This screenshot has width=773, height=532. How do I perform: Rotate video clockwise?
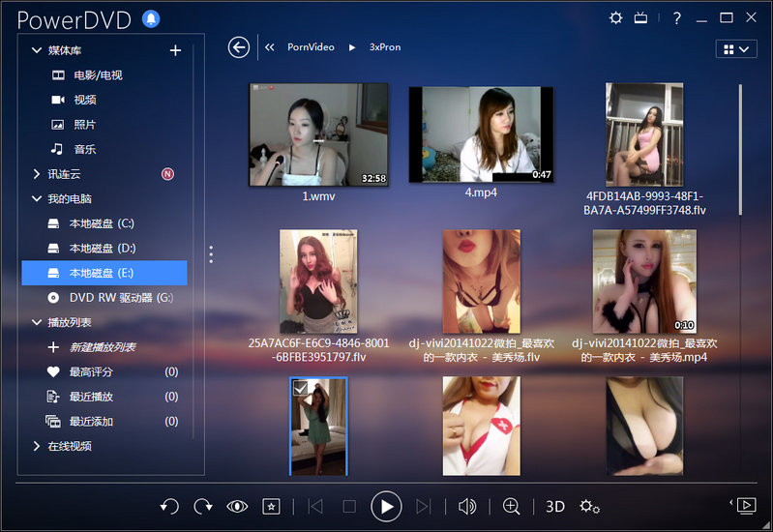click(203, 506)
